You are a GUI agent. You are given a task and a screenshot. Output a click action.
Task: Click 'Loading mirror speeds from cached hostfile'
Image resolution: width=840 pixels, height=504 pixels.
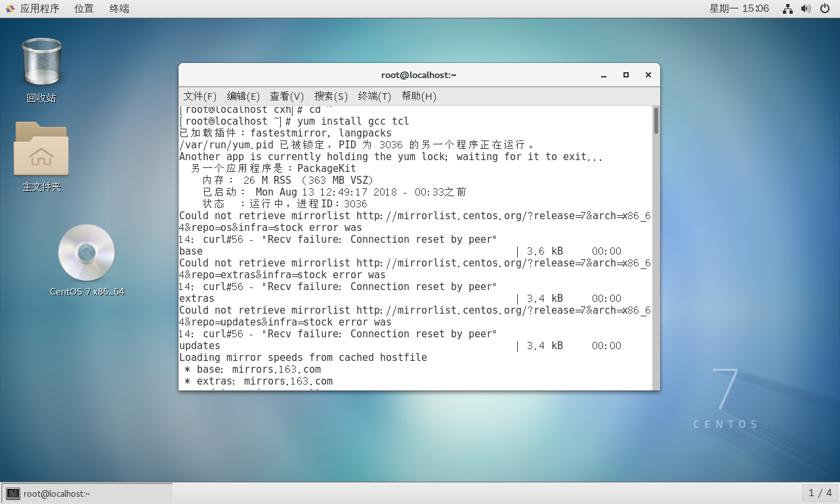pos(303,358)
